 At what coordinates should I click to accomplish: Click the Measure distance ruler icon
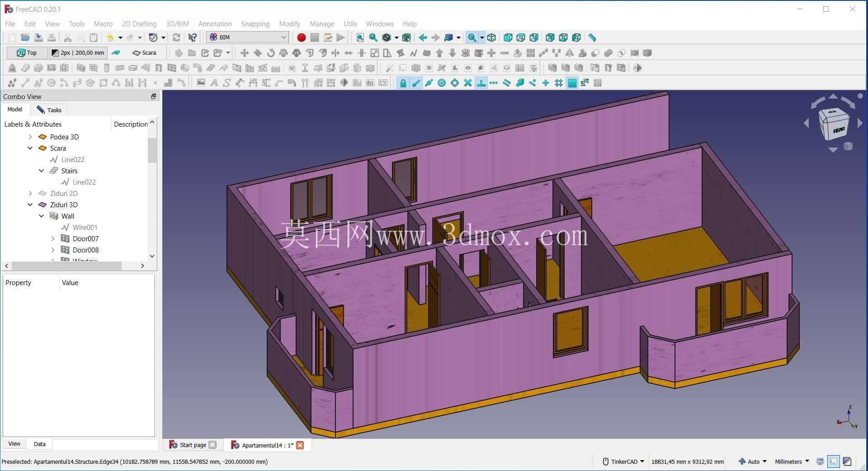592,38
